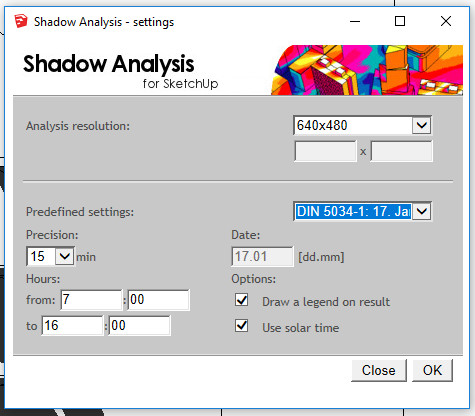Expand the Predefined settings dropdown arrow
Image resolution: width=475 pixels, height=416 pixels.
(422, 211)
